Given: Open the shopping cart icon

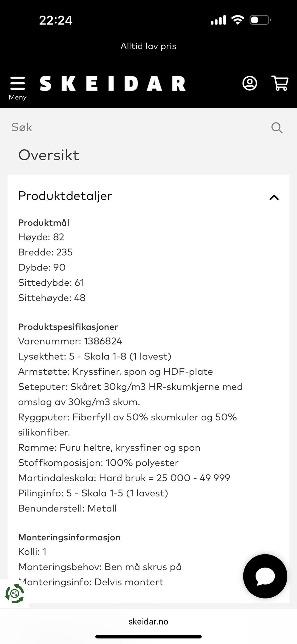Looking at the screenshot, I should coord(280,83).
